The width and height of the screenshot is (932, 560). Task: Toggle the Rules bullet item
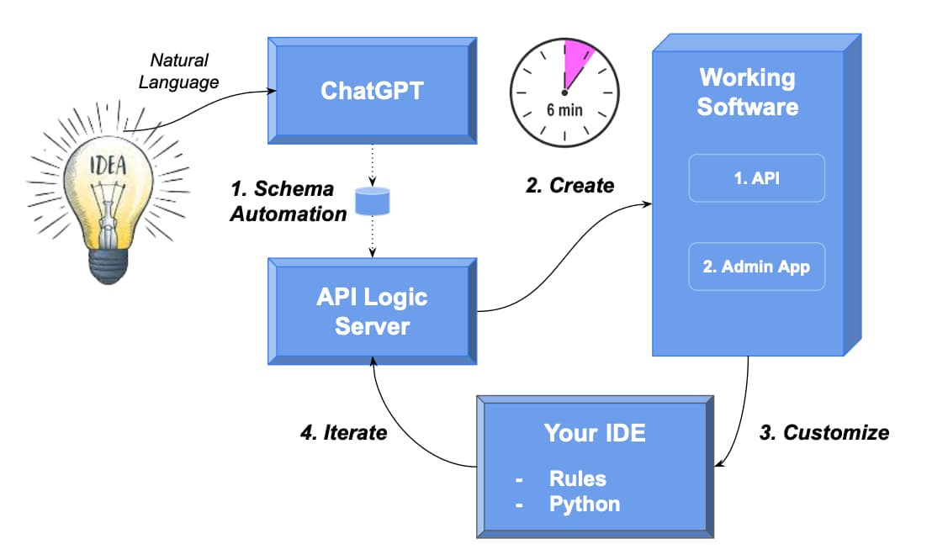pyautogui.click(x=578, y=478)
